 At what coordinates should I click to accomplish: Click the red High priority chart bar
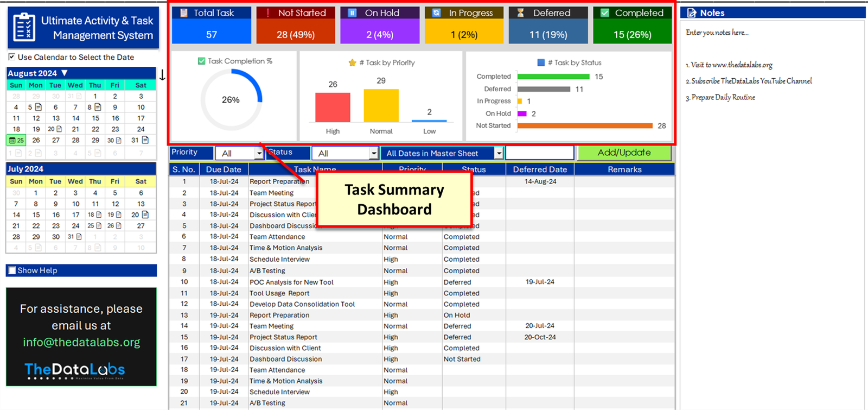tap(333, 107)
